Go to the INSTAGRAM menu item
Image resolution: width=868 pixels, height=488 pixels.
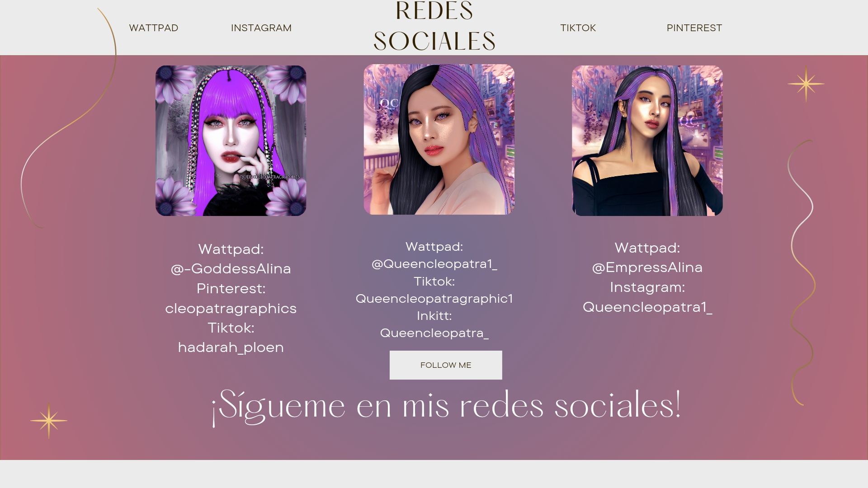[261, 28]
